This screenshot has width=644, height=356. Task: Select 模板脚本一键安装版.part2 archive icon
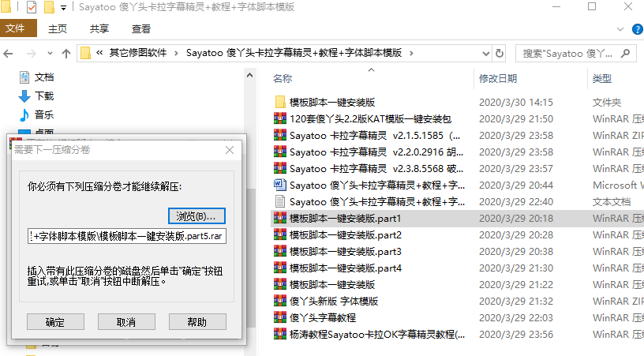pyautogui.click(x=280, y=235)
